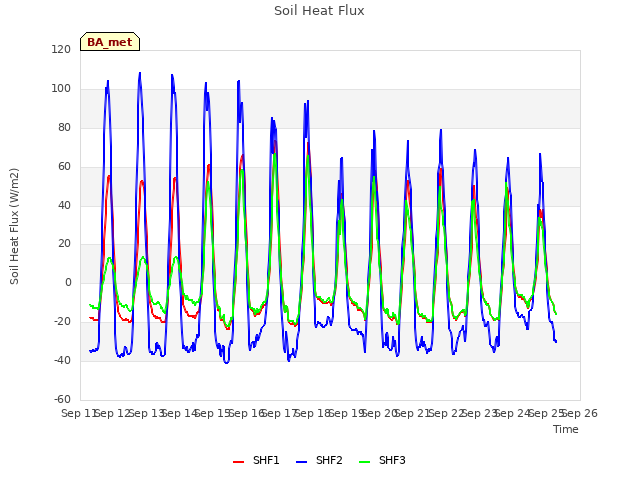
Task: Click the blue SHF2 legend swatch
Action: (301, 462)
